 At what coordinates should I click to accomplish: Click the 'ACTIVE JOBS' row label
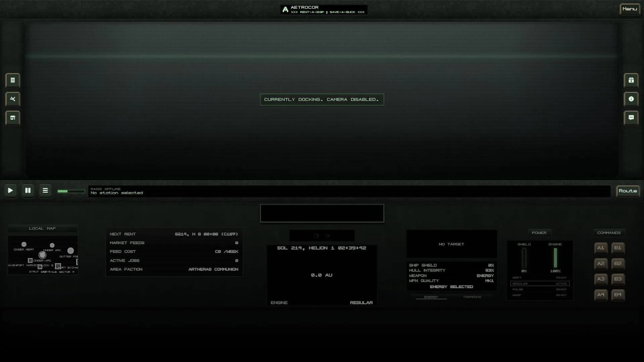pos(124,261)
